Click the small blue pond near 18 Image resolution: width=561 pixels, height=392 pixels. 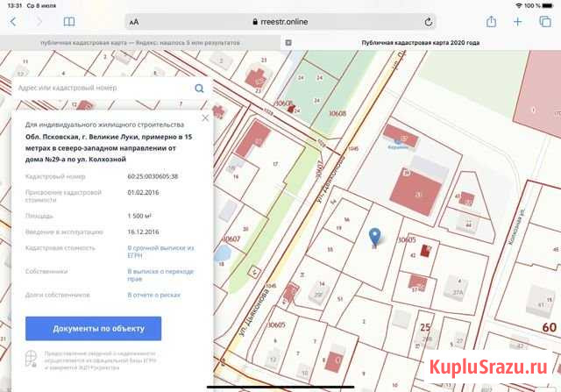pos(222,253)
